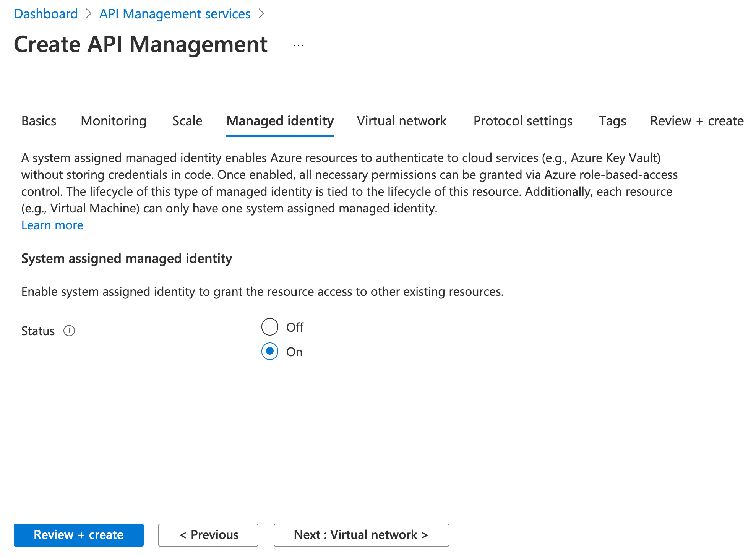Go to the Virtual network tab

[401, 121]
